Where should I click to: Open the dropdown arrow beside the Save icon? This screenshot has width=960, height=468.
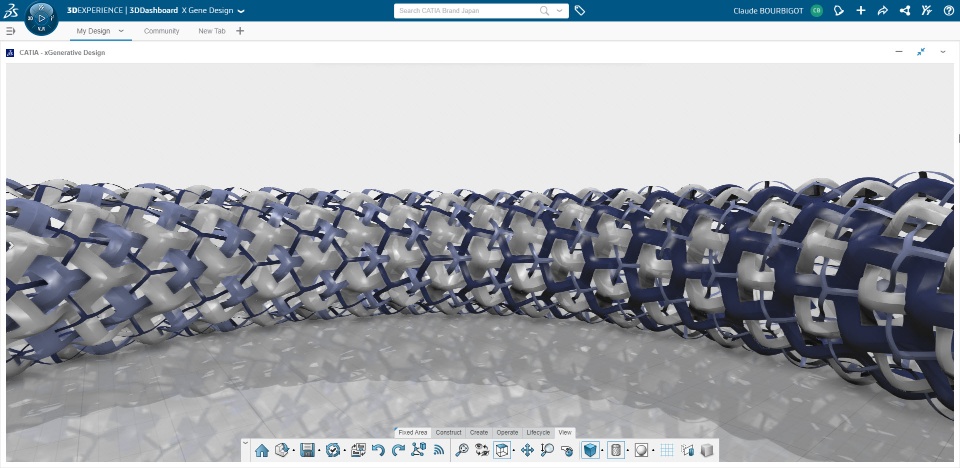click(x=319, y=451)
